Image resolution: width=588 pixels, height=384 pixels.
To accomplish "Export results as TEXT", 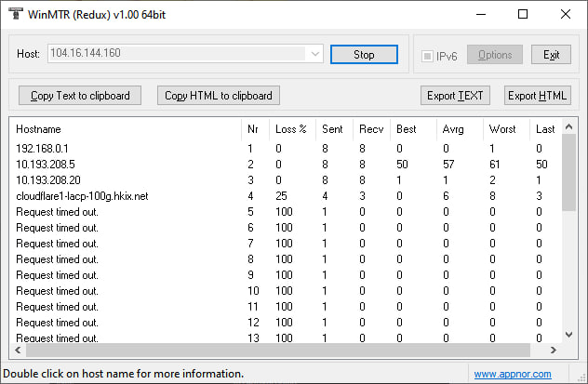I will point(456,96).
